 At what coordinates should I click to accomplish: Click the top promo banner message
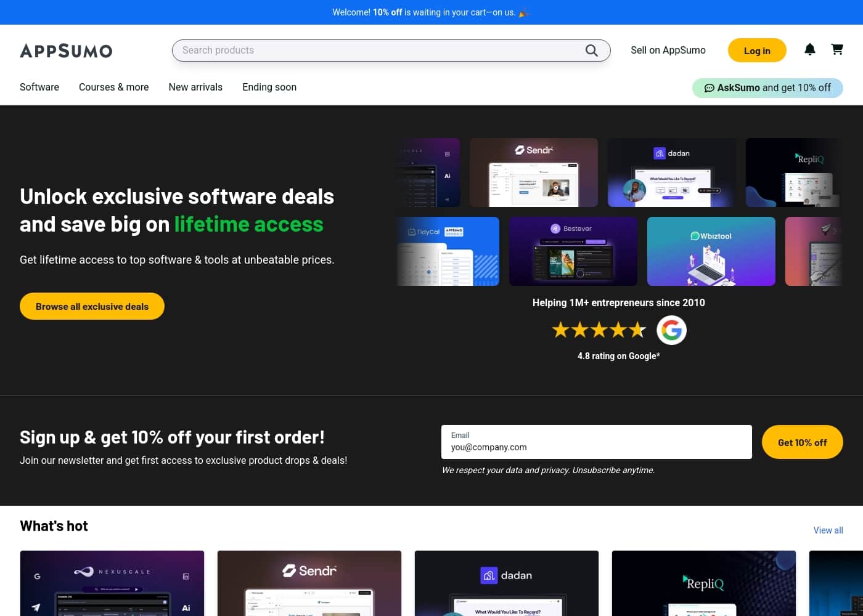(430, 12)
